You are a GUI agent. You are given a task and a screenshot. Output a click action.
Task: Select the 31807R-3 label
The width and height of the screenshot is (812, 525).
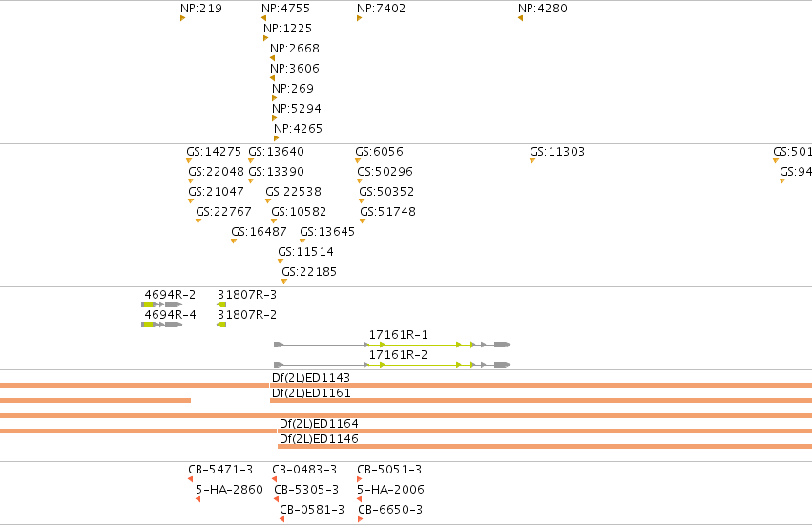pyautogui.click(x=247, y=295)
